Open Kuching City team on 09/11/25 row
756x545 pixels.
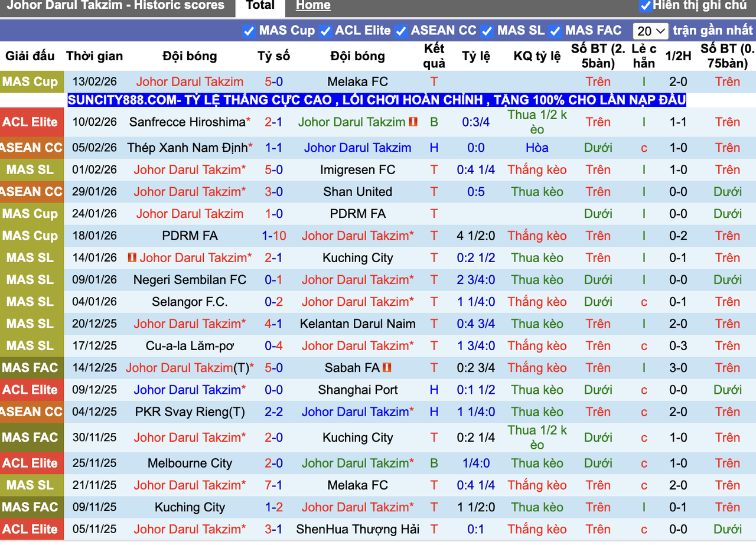(x=190, y=507)
